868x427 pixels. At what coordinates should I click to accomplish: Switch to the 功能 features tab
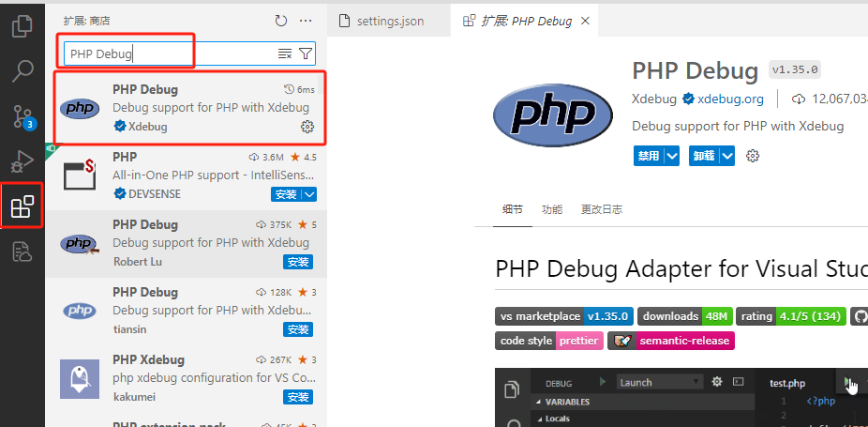pos(552,209)
